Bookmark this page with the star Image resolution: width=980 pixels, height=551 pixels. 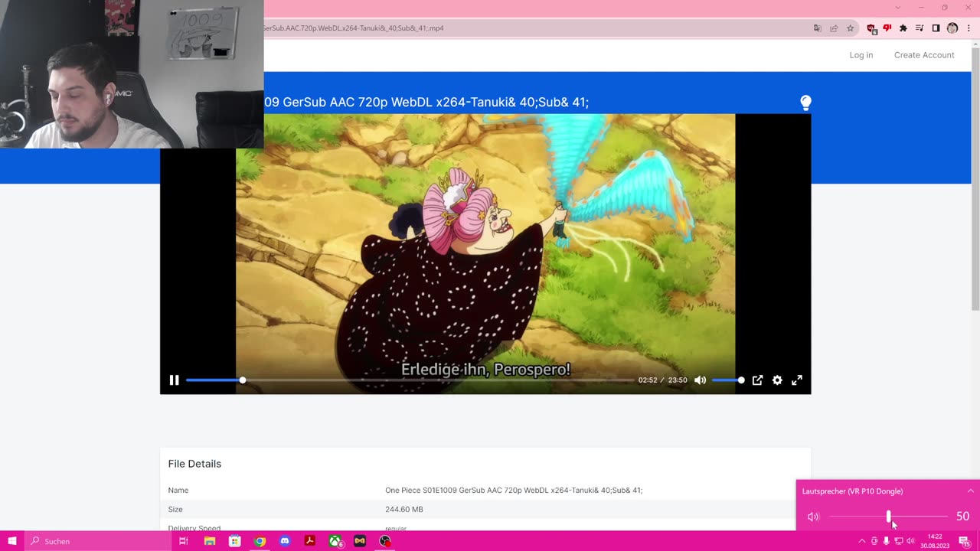point(850,28)
